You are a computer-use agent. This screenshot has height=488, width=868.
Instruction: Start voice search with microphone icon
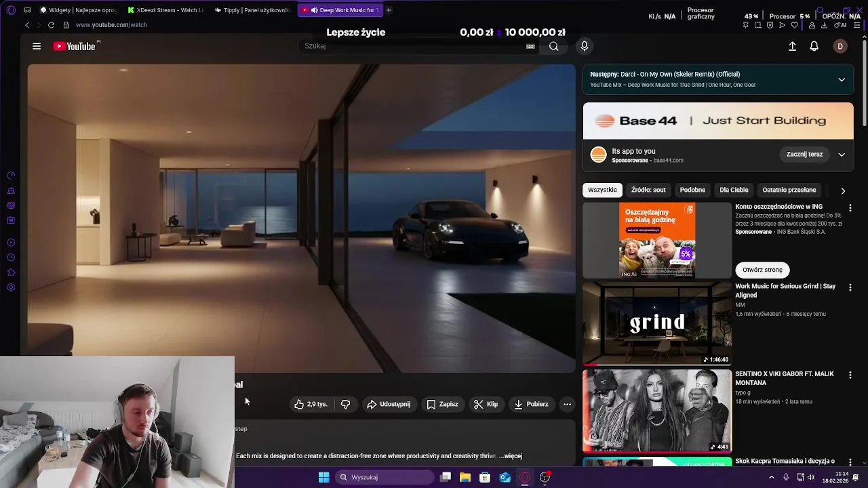[x=585, y=46]
